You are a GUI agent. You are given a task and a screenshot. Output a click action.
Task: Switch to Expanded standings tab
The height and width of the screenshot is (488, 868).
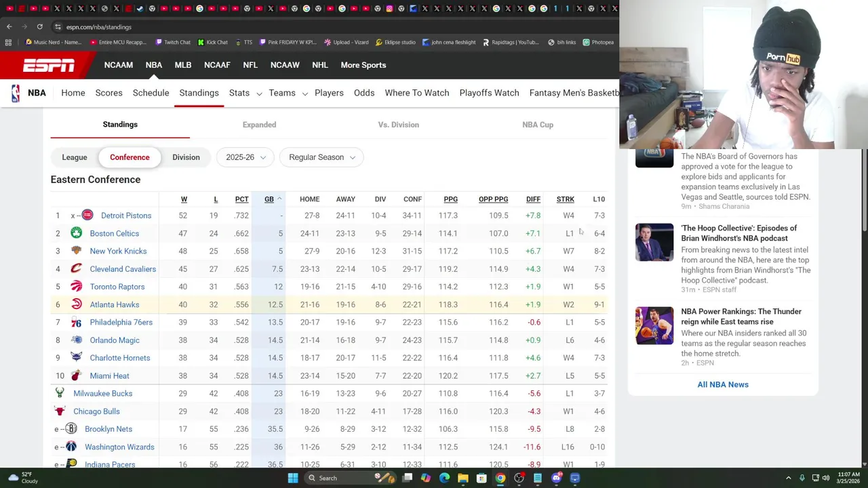[x=259, y=125]
